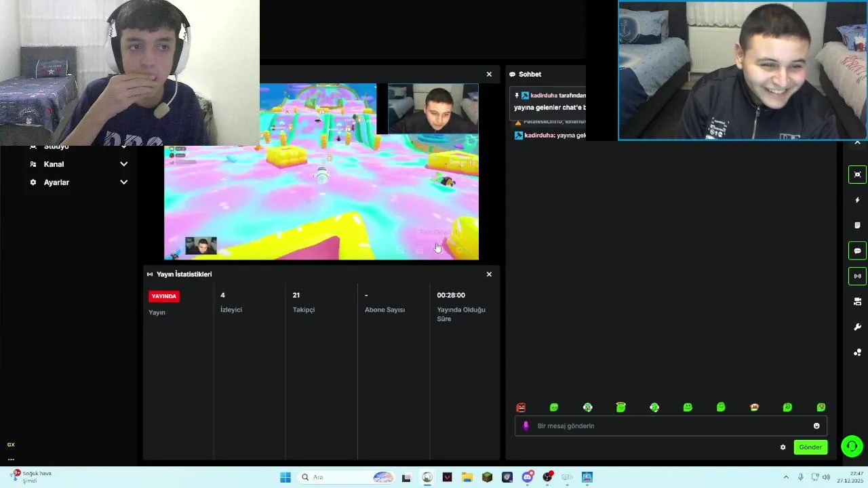Expand the Ayarlar menu section
The width and height of the screenshot is (868, 488).
tap(123, 182)
